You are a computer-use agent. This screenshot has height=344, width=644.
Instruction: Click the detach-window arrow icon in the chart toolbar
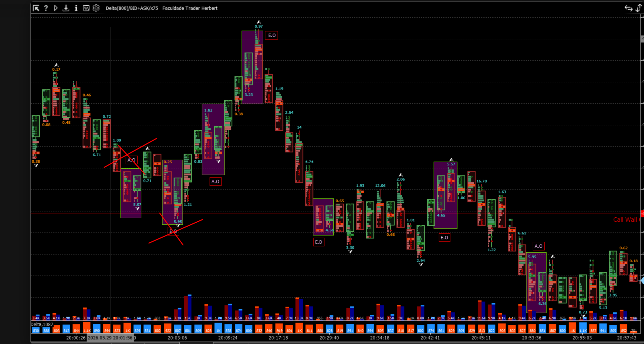[36, 8]
